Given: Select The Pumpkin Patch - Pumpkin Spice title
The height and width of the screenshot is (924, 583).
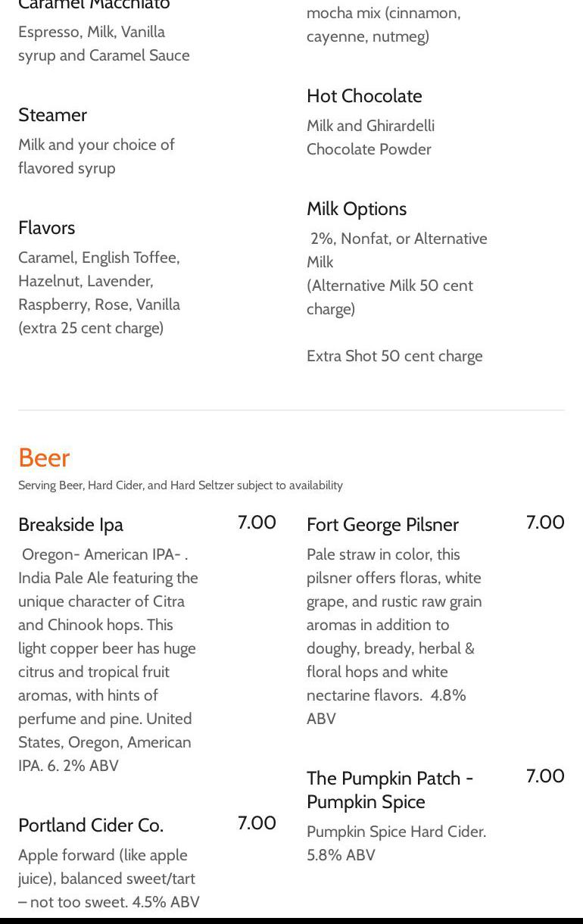Looking at the screenshot, I should [389, 790].
